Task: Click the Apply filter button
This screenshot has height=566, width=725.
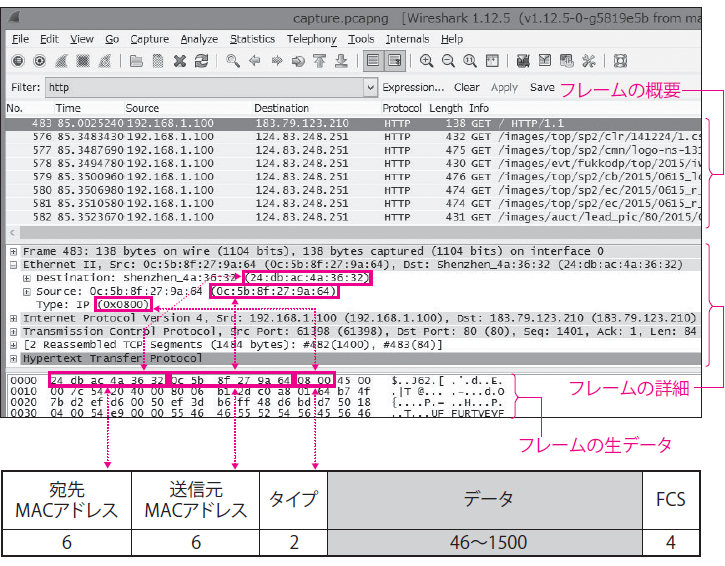Action: pyautogui.click(x=504, y=87)
